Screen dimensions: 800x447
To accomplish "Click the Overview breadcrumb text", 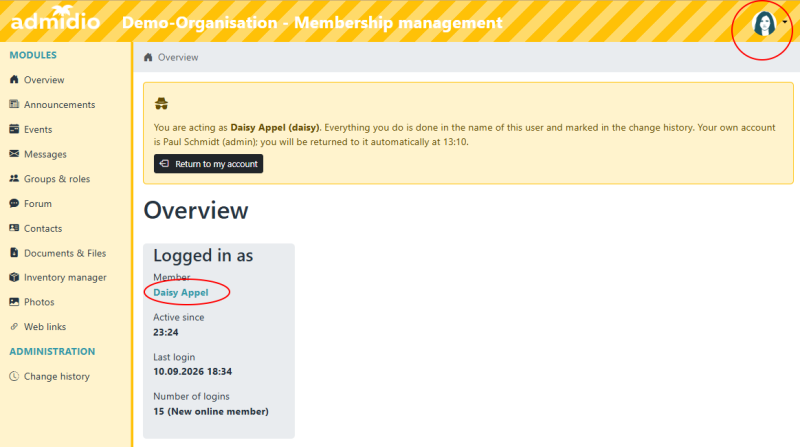I will [x=178, y=57].
